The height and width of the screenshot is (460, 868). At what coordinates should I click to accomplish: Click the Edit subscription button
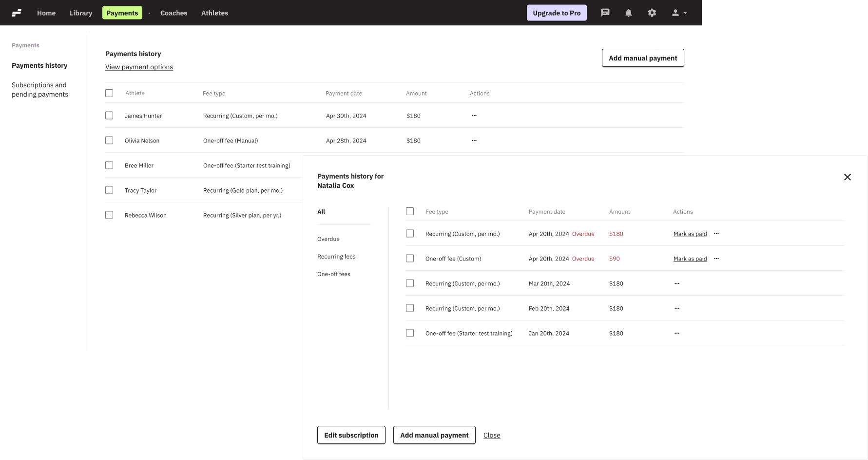tap(351, 435)
